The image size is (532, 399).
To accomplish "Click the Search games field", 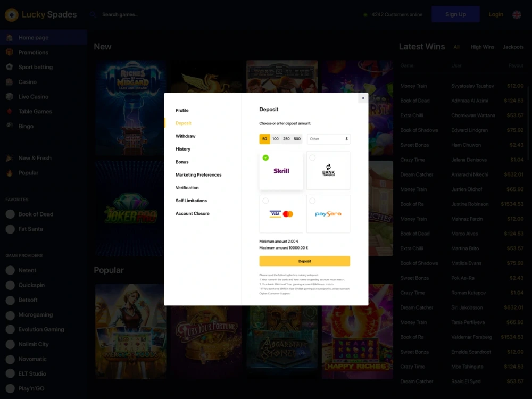I will click(x=120, y=14).
